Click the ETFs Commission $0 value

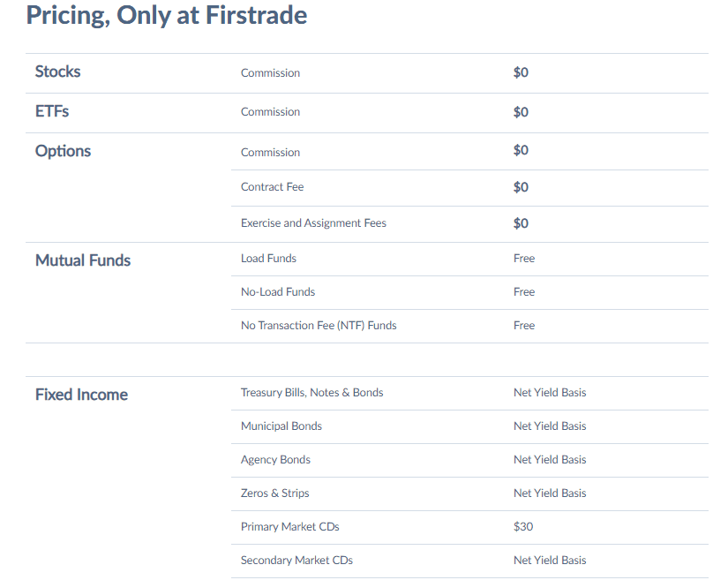pyautogui.click(x=521, y=112)
